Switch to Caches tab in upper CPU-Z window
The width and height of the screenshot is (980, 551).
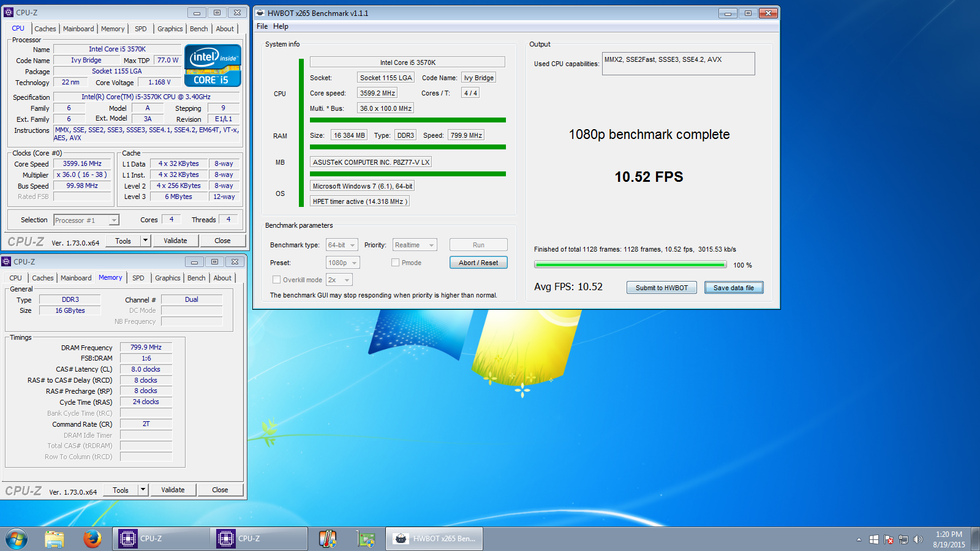(x=45, y=29)
